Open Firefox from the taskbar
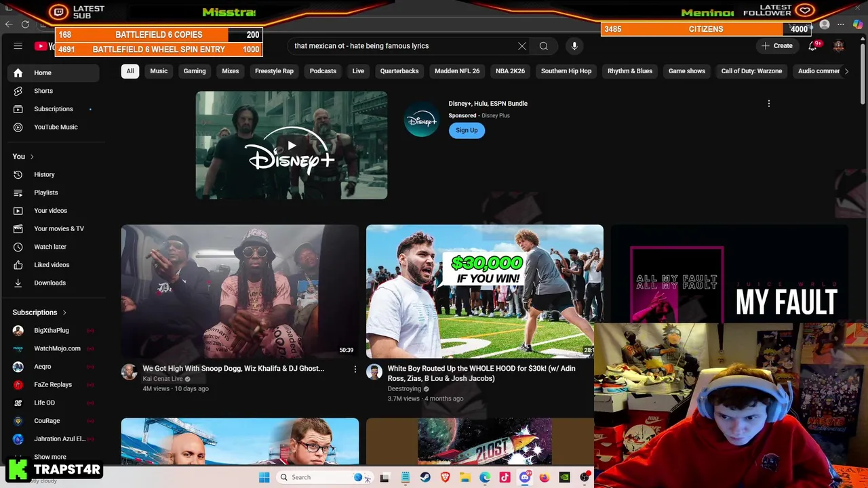This screenshot has height=488, width=868. coord(545,477)
